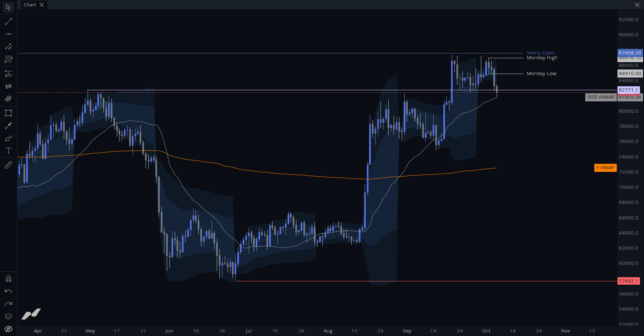Pick the ruler measure tool
The width and height of the screenshot is (644, 336).
pos(8,165)
